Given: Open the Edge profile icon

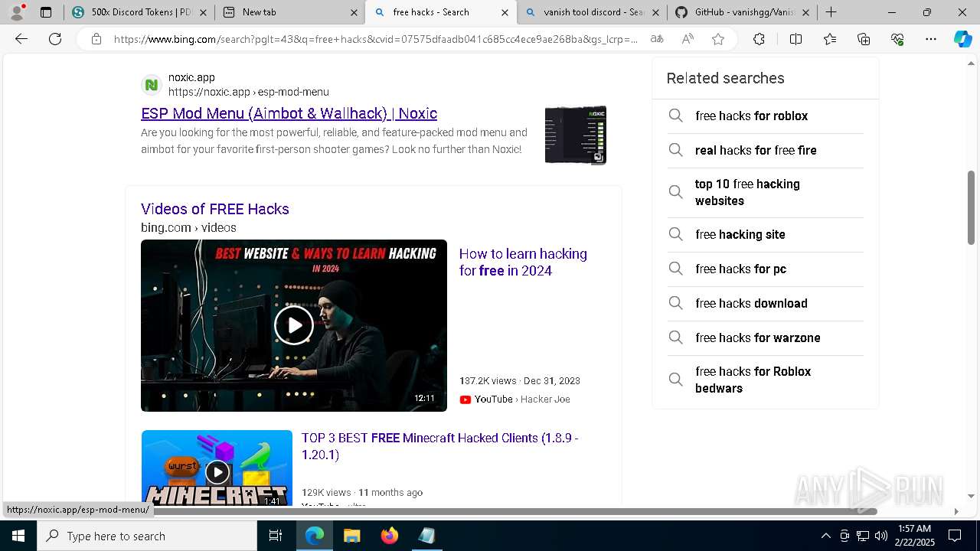Looking at the screenshot, I should pos(17,12).
